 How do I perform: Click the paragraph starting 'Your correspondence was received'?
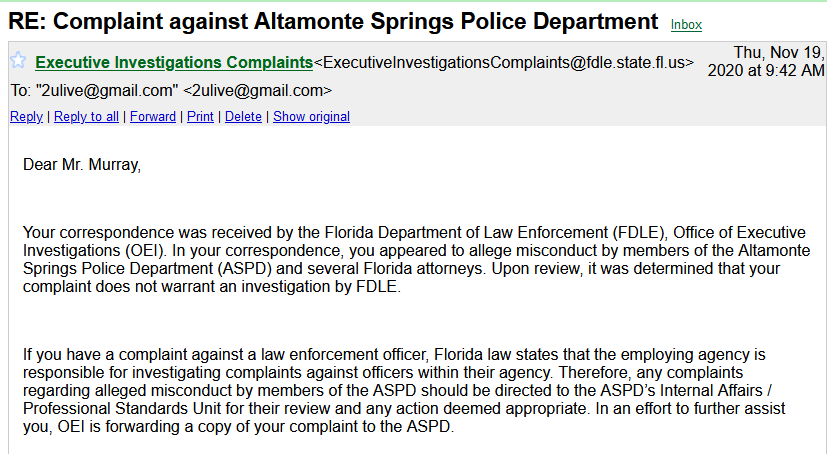(x=417, y=259)
